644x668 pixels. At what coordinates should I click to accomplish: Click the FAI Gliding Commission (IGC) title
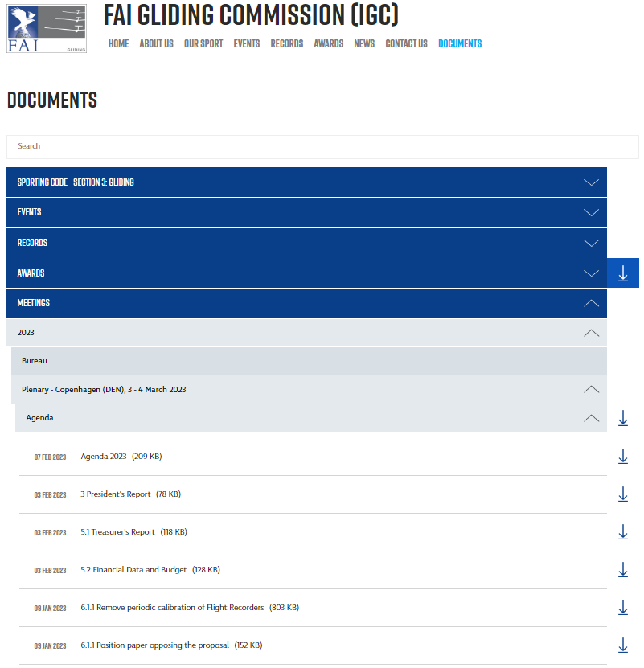[x=251, y=15]
